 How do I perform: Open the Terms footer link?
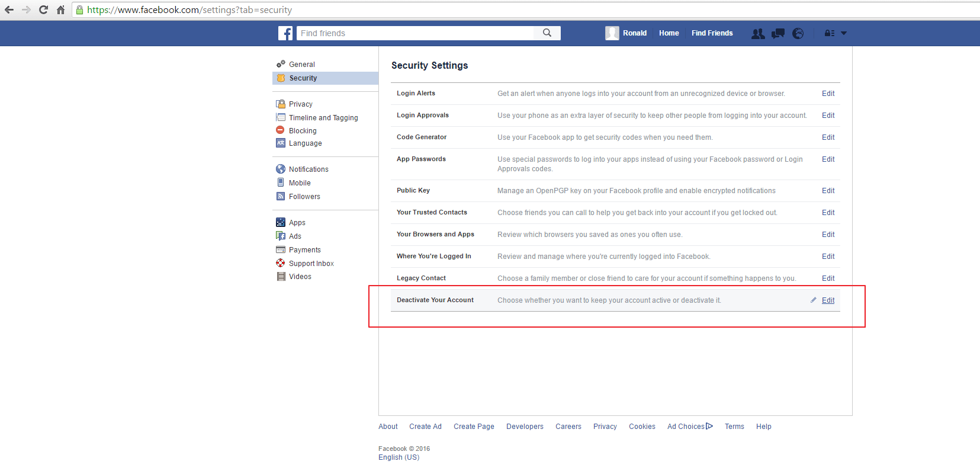(734, 427)
